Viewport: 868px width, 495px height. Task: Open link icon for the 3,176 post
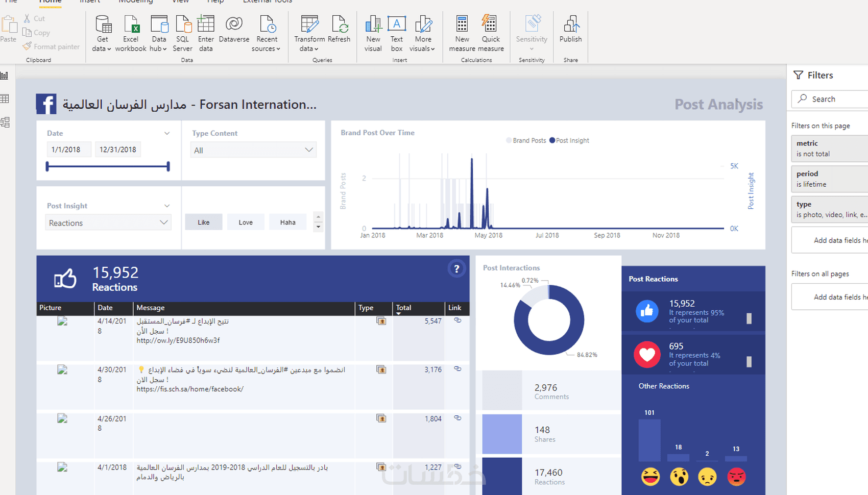pyautogui.click(x=457, y=369)
